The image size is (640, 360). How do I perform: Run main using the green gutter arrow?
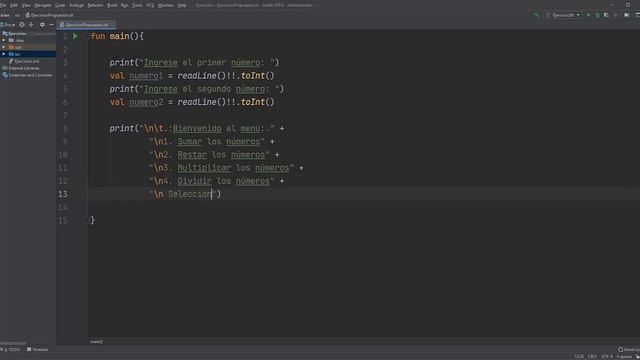click(75, 36)
